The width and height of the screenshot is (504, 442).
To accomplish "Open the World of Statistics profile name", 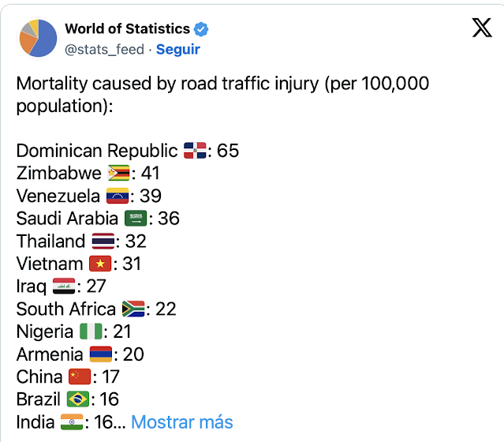I will 128,28.
